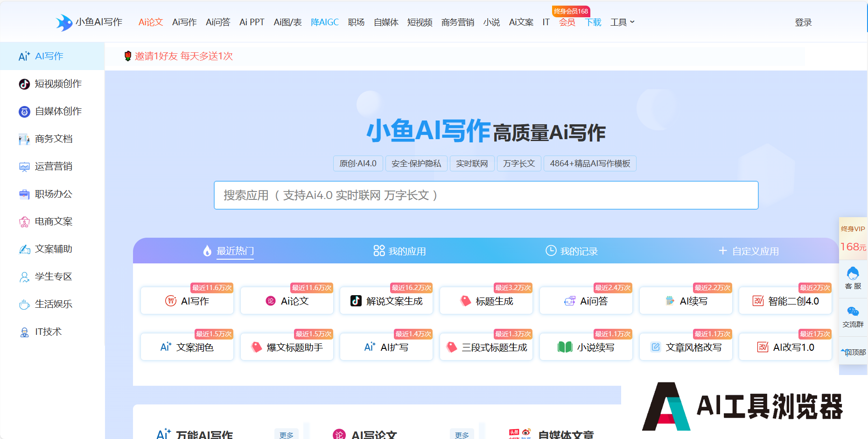Open the AI续写 app card
This screenshot has width=868, height=439.
(x=686, y=301)
